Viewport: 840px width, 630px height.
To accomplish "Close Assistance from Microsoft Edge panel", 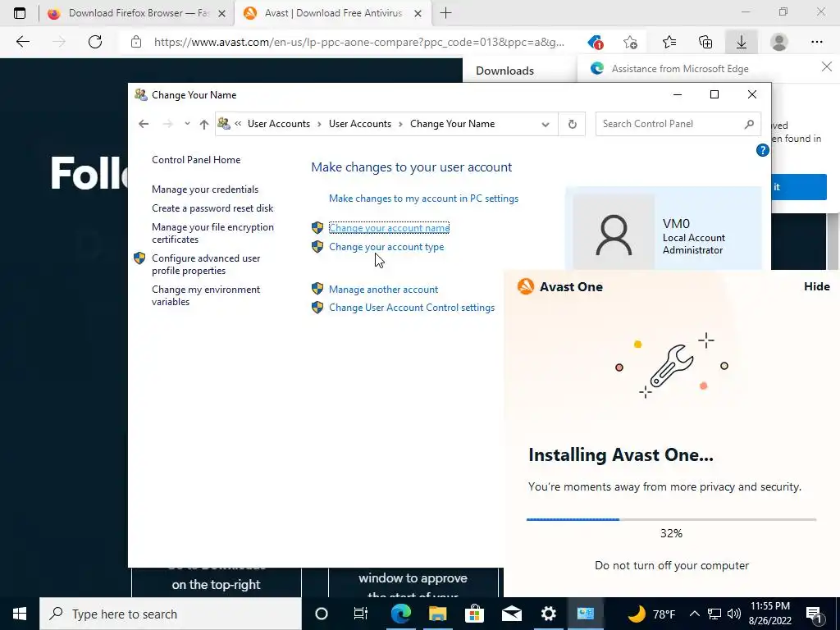I will 827,67.
